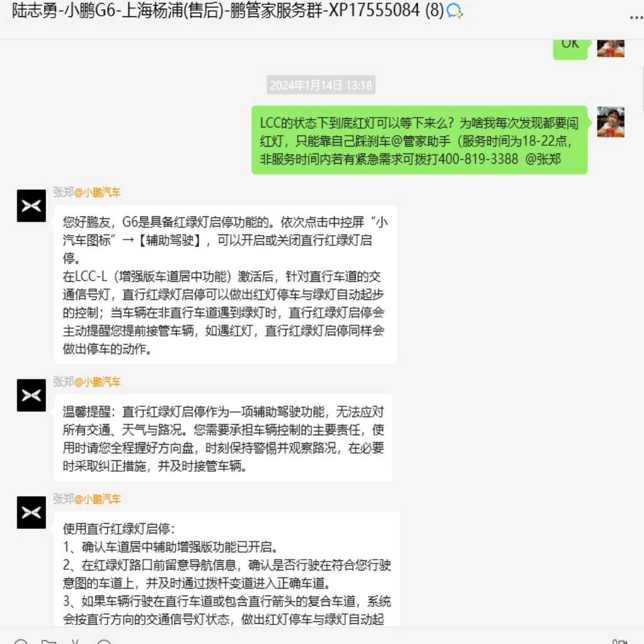The height and width of the screenshot is (644, 644).
Task: Click sender name above 温馨提醒 message
Action: tap(87, 382)
